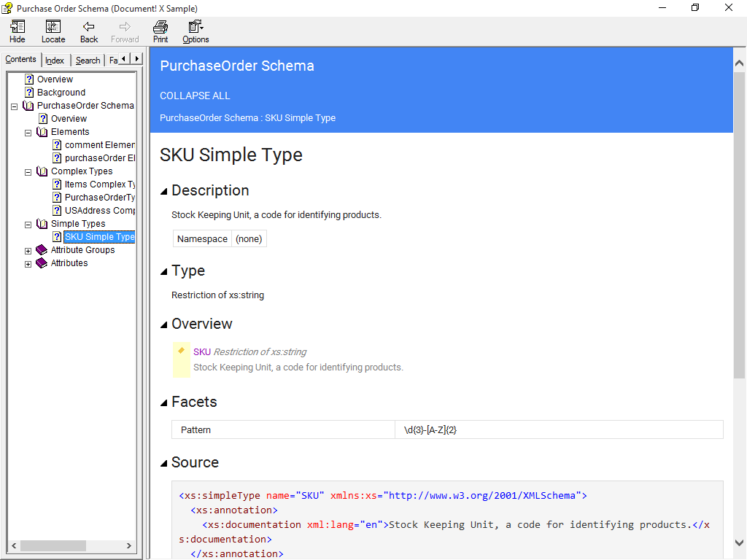This screenshot has height=560, width=747.
Task: Click the content pane scroll-up arrow
Action: coord(739,63)
